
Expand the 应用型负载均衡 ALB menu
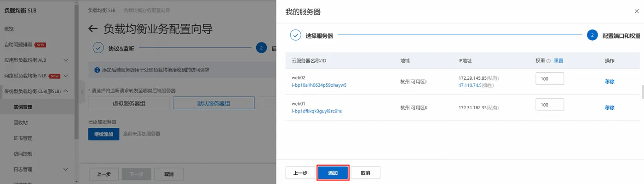(x=66, y=60)
